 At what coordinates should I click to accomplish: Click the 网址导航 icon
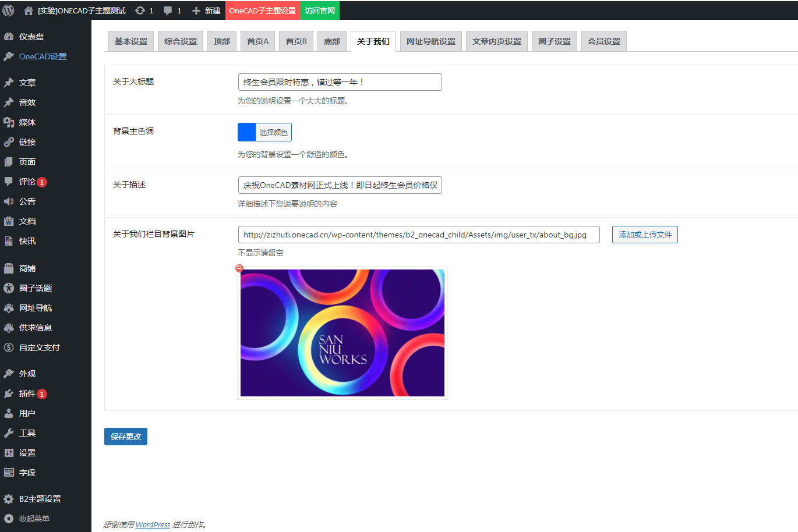point(9,308)
